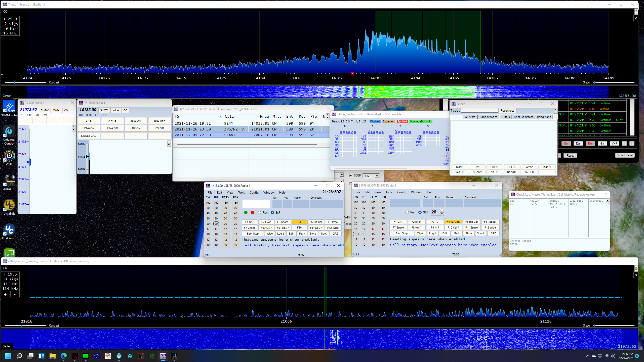Click the F1 S&P function key button
Image resolution: width=644 pixels, height=362 pixels.
(249, 222)
